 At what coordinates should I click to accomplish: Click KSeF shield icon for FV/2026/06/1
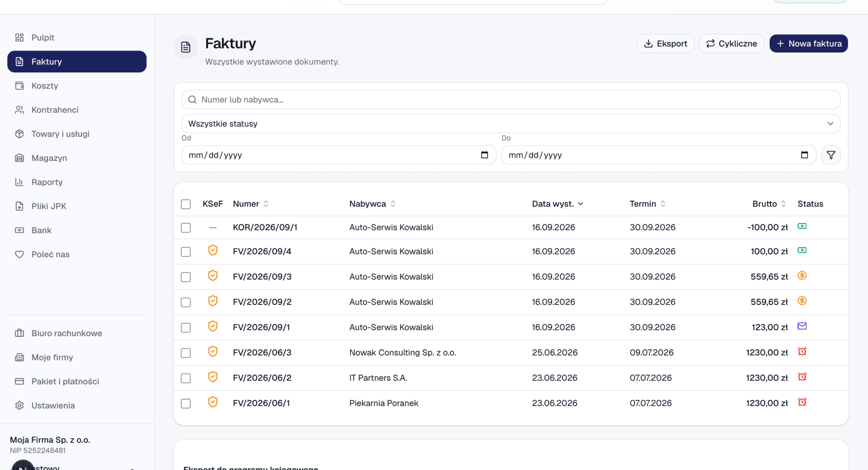213,402
